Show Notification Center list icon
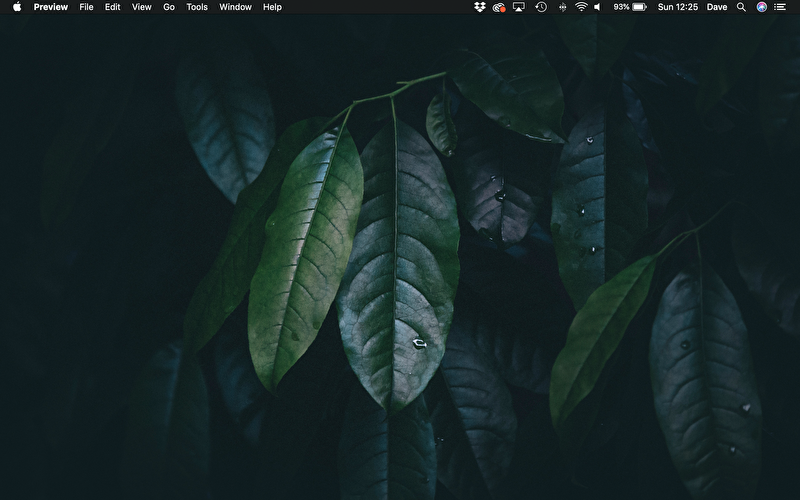Image resolution: width=800 pixels, height=500 pixels. (x=780, y=7)
